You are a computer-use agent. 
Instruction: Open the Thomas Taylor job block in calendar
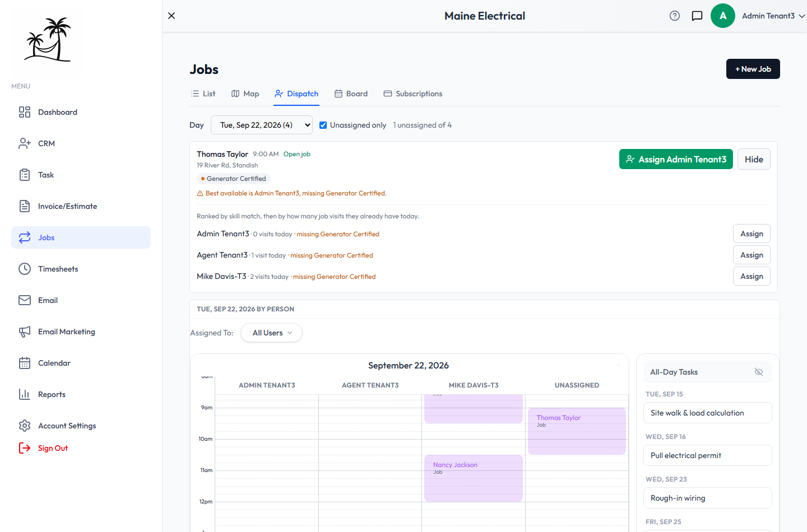[x=577, y=431]
